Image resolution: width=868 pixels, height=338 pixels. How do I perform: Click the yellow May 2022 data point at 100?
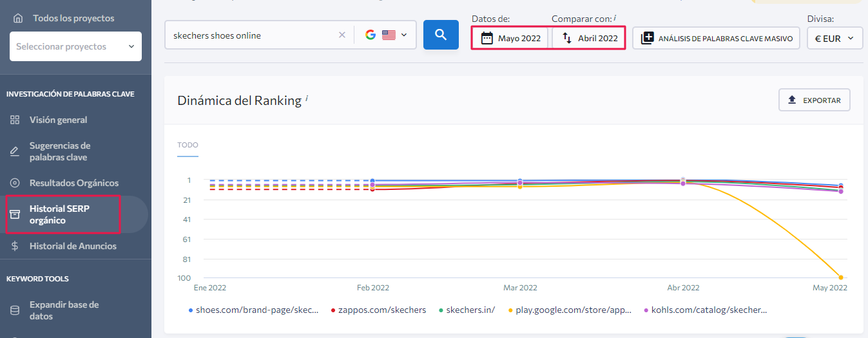pos(840,277)
